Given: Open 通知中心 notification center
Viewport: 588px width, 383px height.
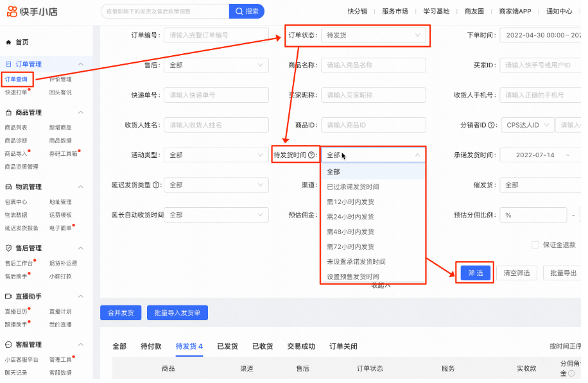Looking at the screenshot, I should (559, 11).
